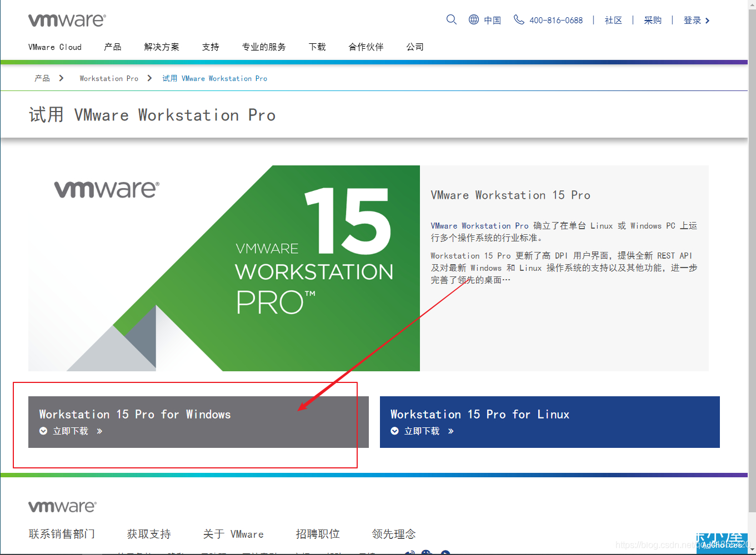The height and width of the screenshot is (555, 756).
Task: Click the scrollbar up arrow
Action: coord(752,4)
